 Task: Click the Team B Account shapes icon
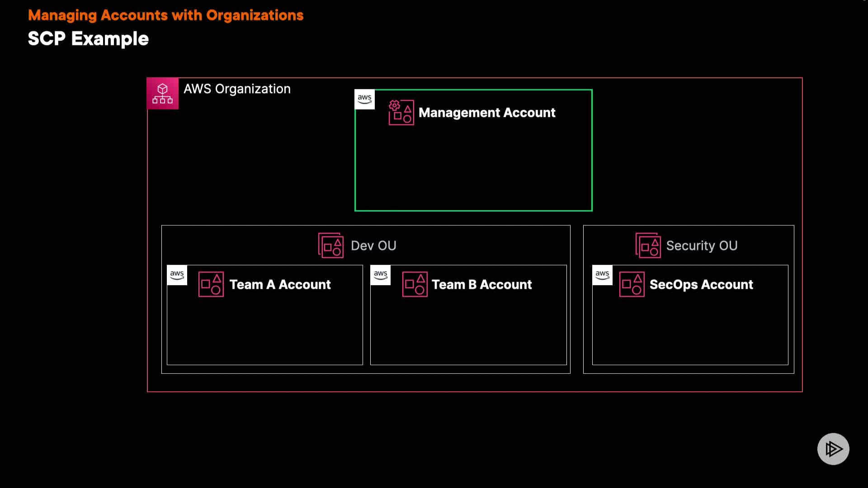pos(415,284)
